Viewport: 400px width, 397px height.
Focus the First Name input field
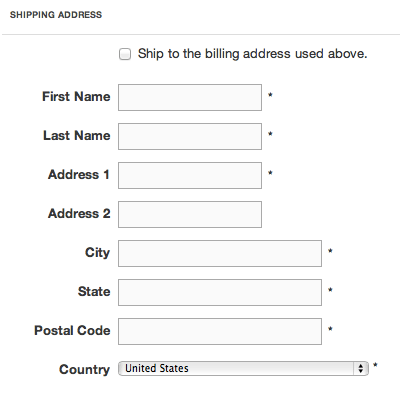[x=190, y=97]
